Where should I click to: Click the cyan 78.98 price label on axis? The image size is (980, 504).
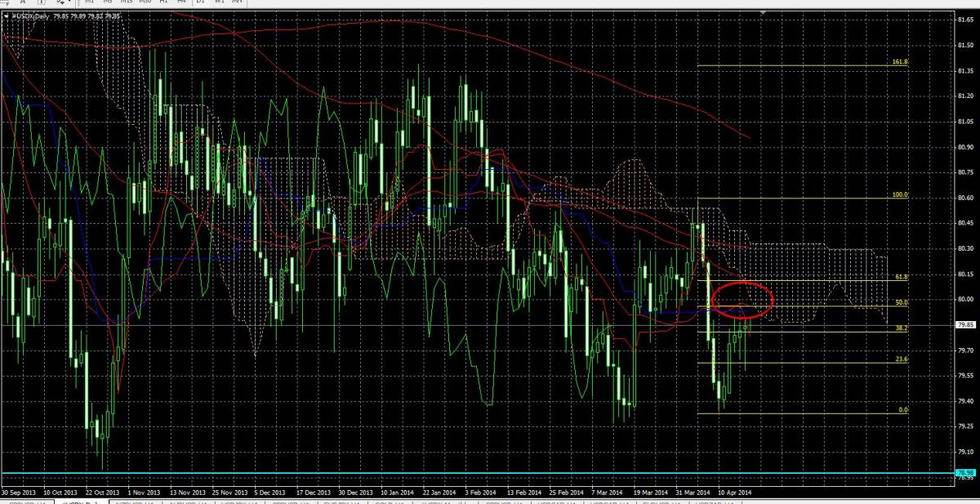coord(964,472)
